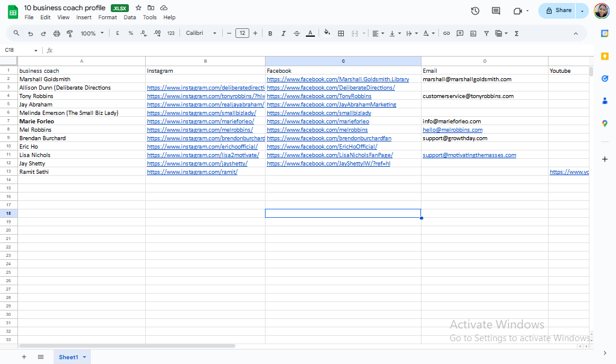Open the Marie Forleo Instagram link
This screenshot has width=616, height=364.
point(201,122)
